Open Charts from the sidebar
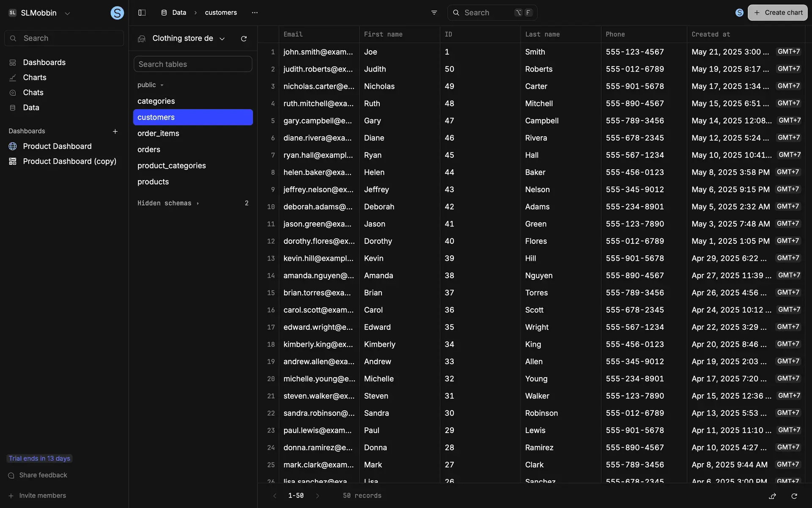812x508 pixels. coord(35,77)
